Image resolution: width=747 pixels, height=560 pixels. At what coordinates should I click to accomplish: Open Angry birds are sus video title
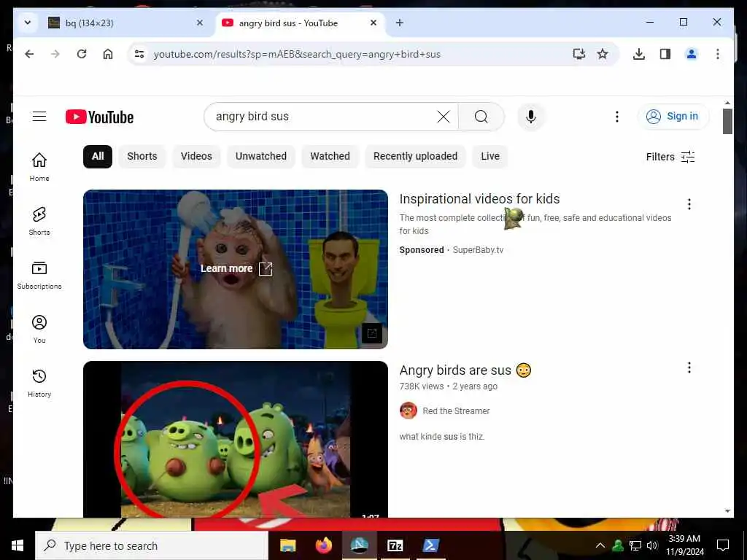point(465,370)
